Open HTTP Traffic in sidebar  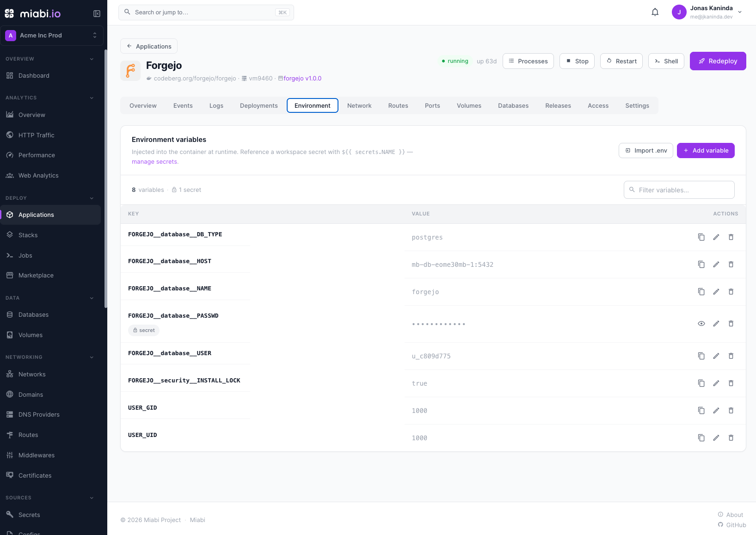click(x=50, y=135)
